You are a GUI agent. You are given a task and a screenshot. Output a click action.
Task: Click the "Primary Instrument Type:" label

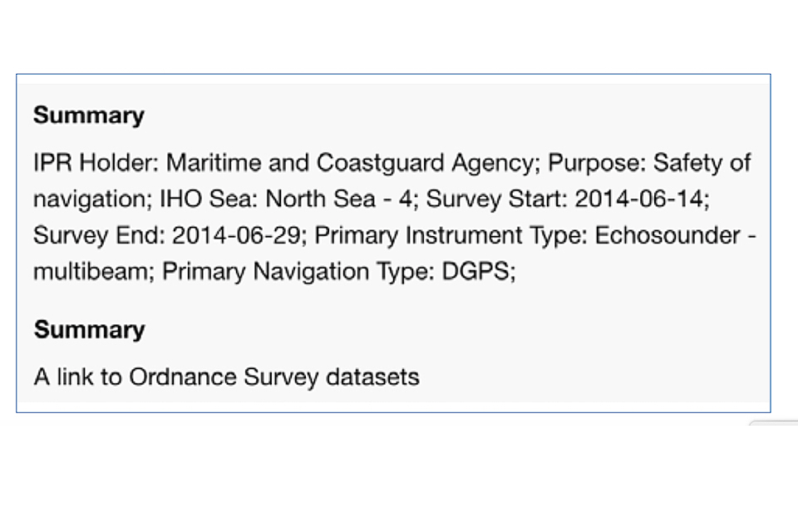(452, 235)
